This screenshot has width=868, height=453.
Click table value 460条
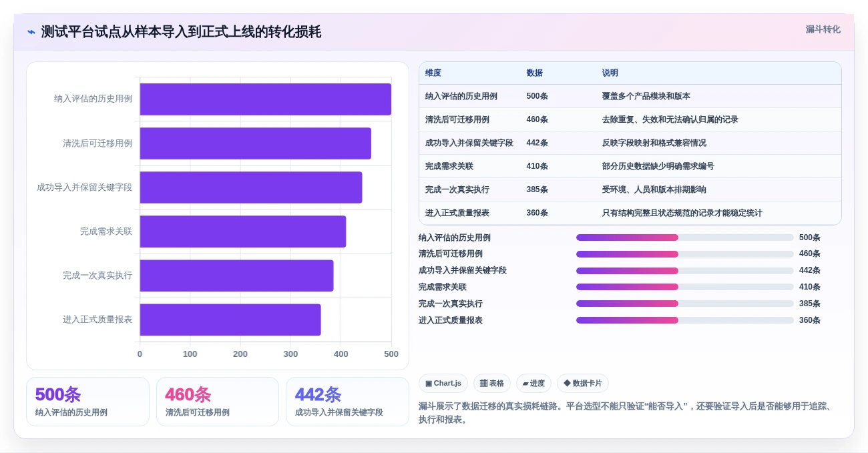click(x=537, y=119)
